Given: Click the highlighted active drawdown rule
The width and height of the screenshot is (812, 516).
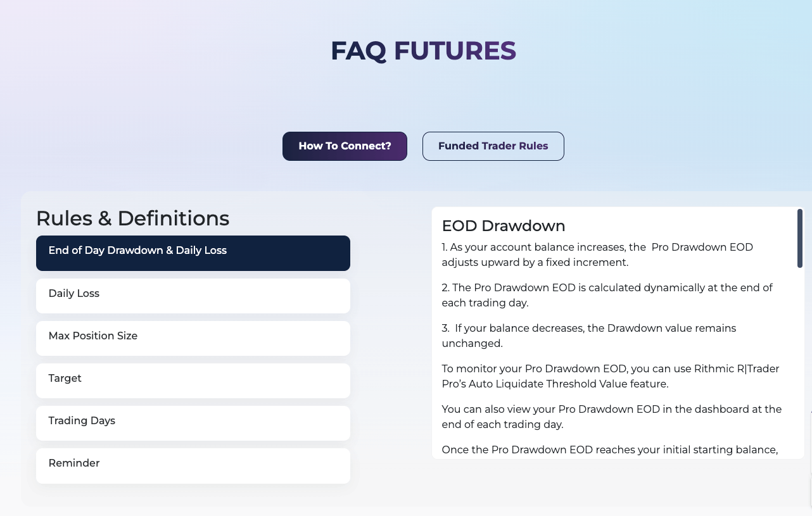Looking at the screenshot, I should (193, 253).
